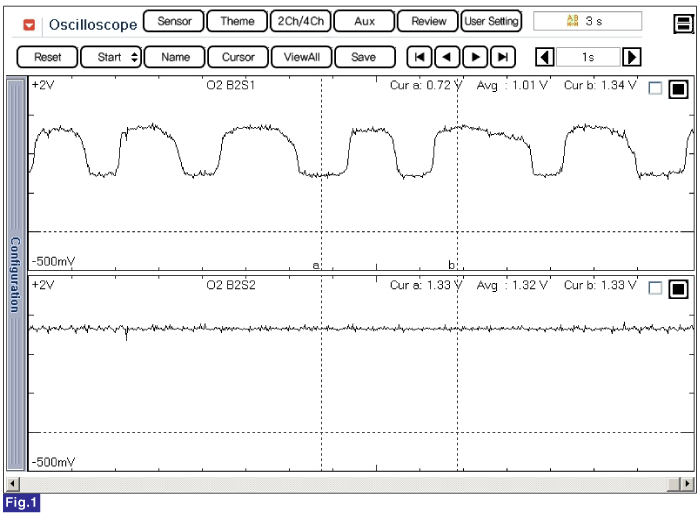Toggle the Cursor button
Image resolution: width=700 pixels, height=515 pixels.
[238, 57]
